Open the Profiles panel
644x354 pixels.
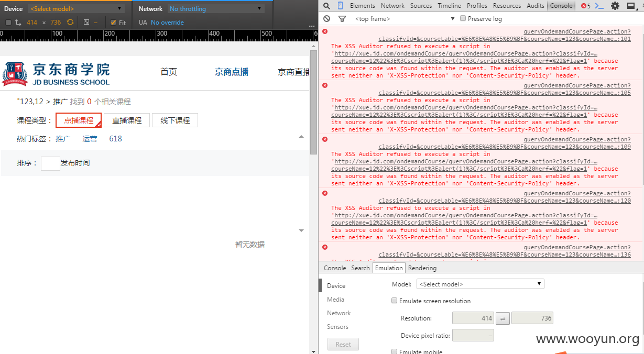[x=477, y=6]
